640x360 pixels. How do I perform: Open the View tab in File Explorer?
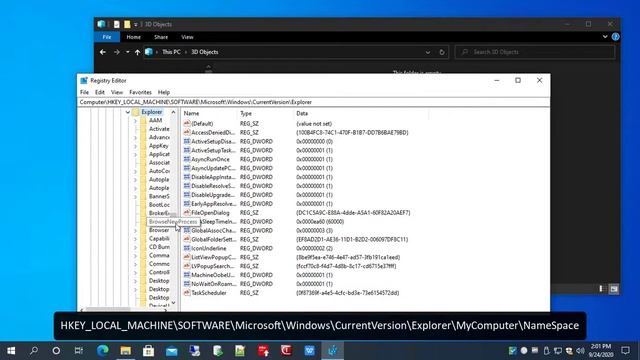tap(187, 37)
